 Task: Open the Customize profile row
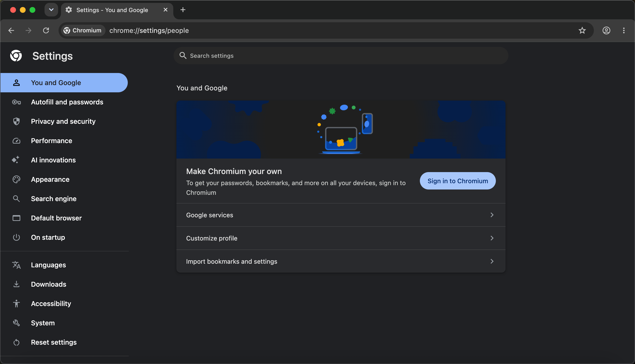point(341,238)
